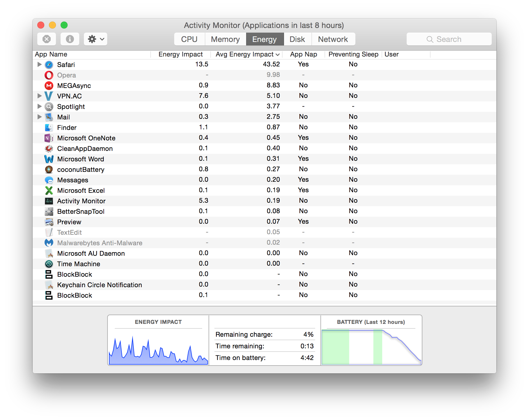Select the Preview app icon

click(49, 222)
